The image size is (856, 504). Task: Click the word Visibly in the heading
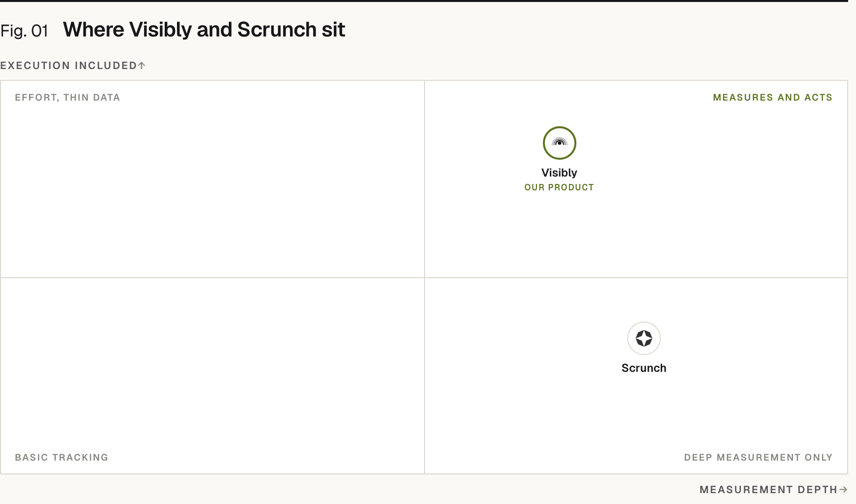160,30
